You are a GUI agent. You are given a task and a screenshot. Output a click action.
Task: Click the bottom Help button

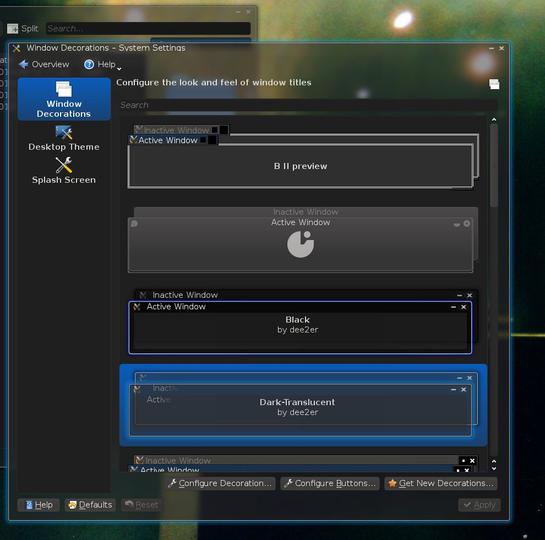click(39, 505)
